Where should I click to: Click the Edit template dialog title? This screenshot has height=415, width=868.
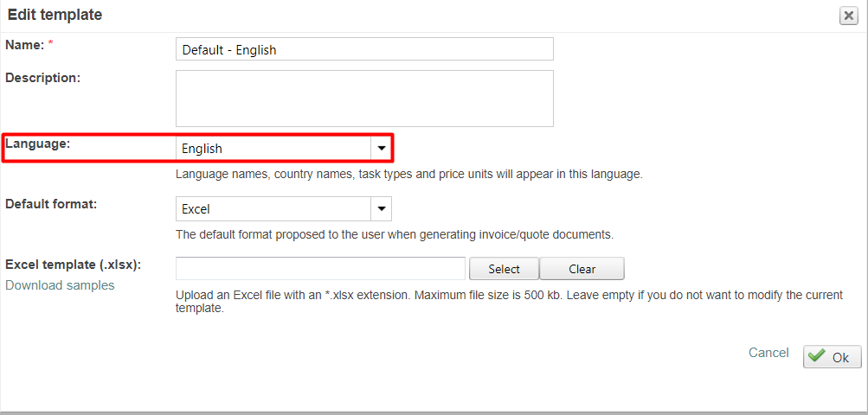(x=55, y=15)
